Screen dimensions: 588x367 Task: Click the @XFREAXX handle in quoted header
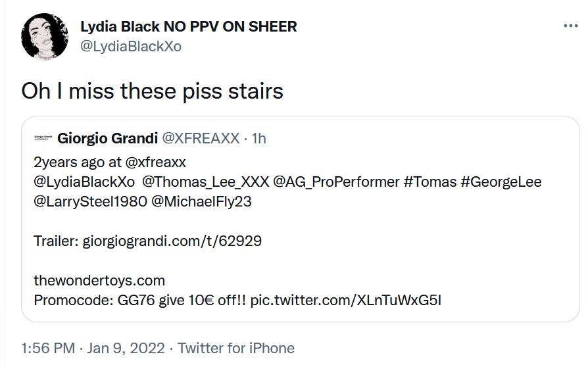pos(201,139)
